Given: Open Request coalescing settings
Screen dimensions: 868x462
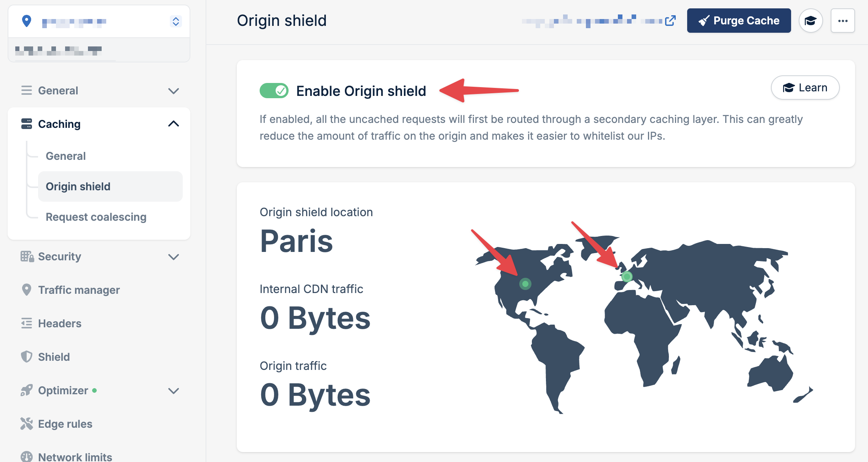Looking at the screenshot, I should coord(96,217).
